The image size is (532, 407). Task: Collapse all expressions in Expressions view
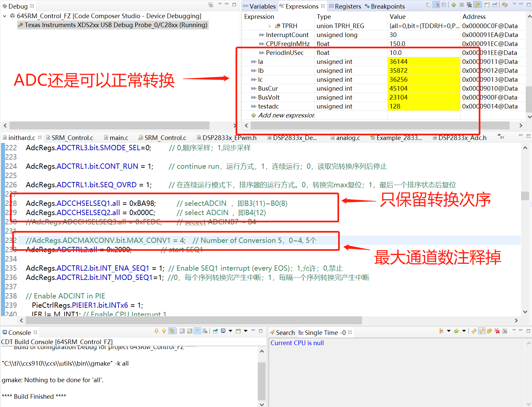pos(444,5)
